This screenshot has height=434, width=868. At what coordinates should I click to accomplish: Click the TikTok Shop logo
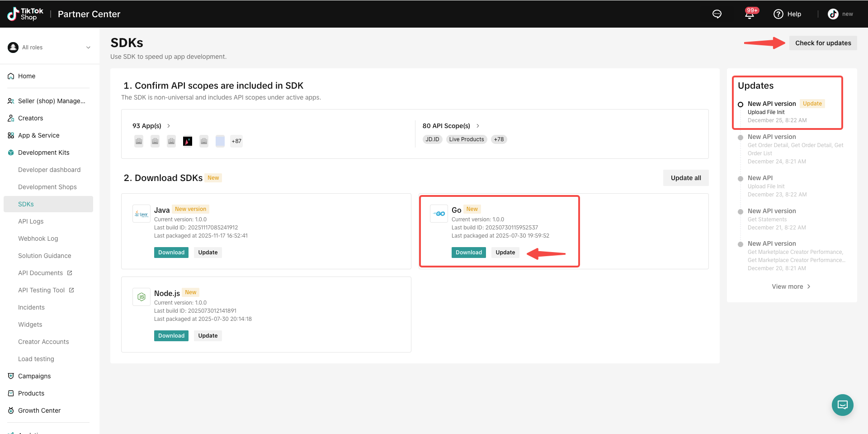pyautogui.click(x=25, y=14)
